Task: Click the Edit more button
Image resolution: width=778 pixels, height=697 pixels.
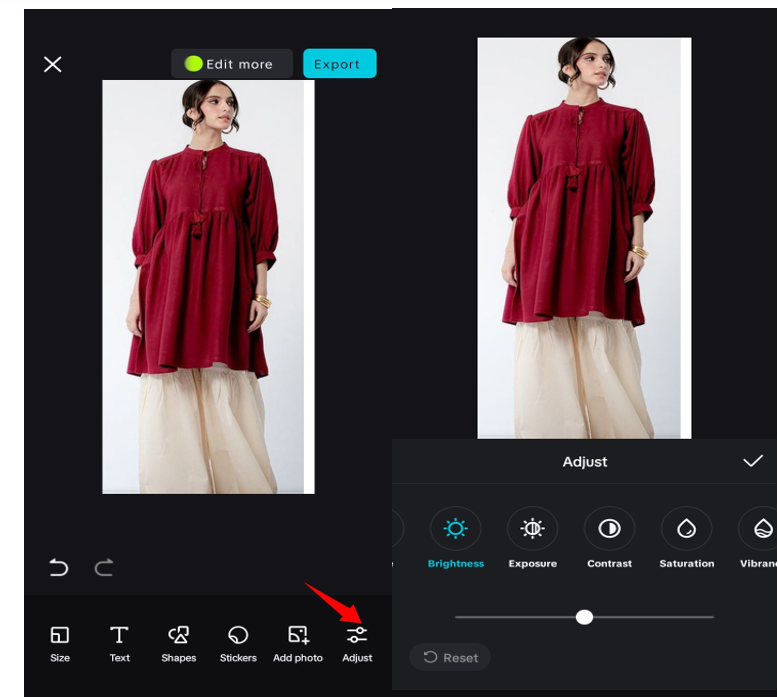Action: tap(232, 63)
